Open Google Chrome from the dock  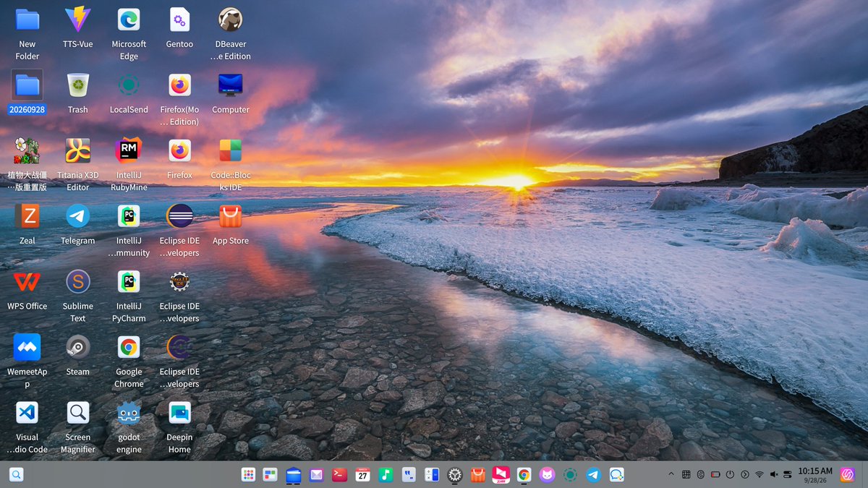tap(524, 475)
